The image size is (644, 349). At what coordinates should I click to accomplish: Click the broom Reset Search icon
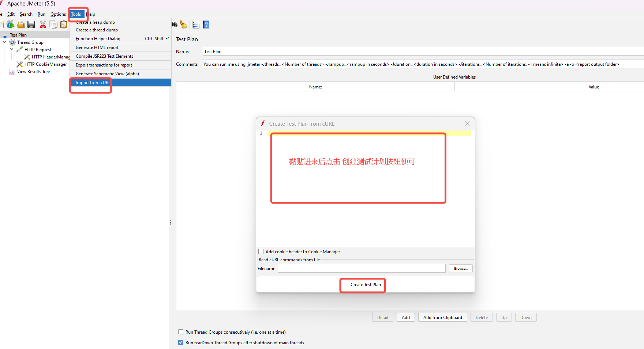[x=184, y=24]
